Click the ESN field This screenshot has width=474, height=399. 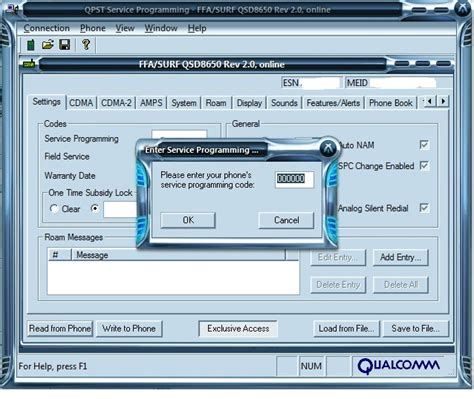(311, 83)
